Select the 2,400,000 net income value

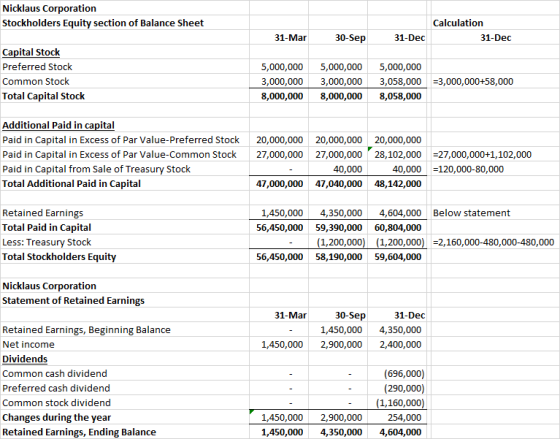pos(400,344)
